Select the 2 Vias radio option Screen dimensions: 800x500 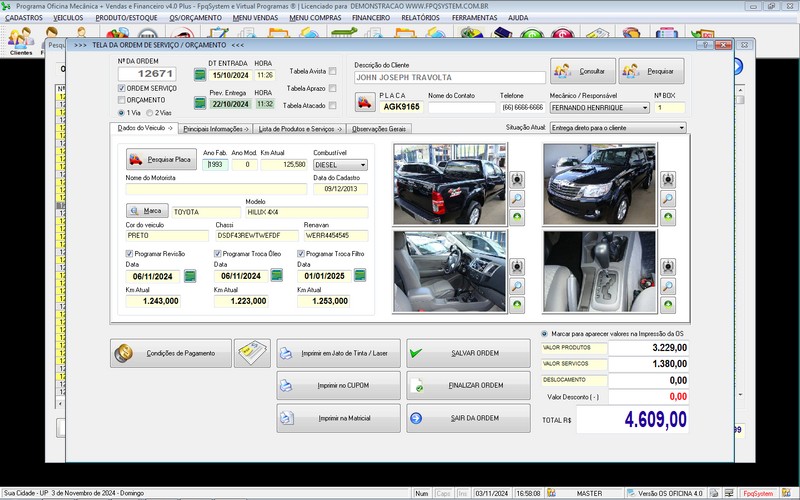point(150,113)
